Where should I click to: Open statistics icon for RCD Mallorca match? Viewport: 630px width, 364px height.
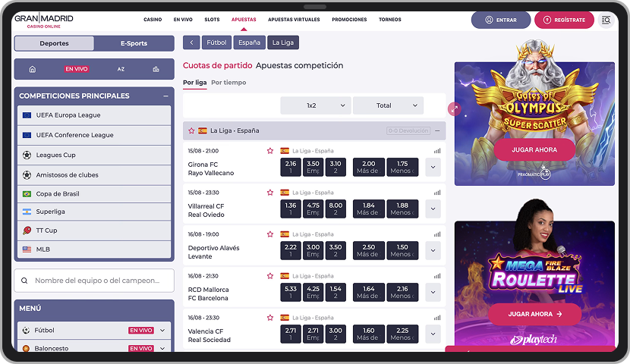(437, 276)
